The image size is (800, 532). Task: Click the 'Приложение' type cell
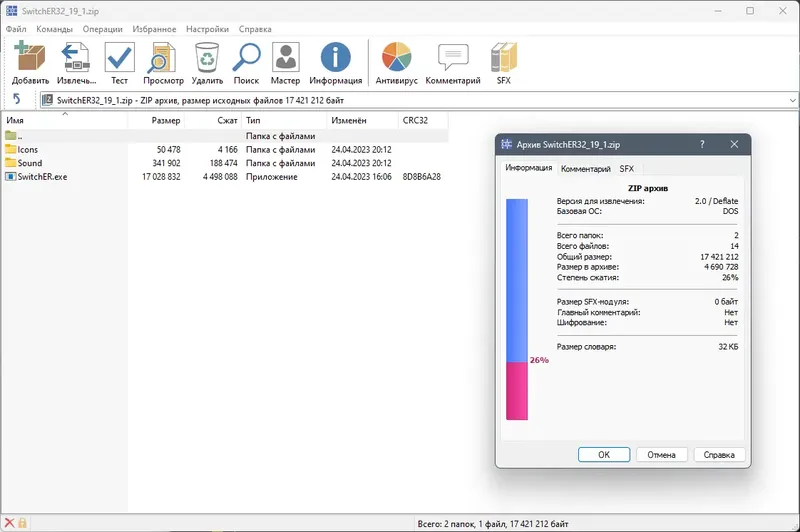click(x=271, y=176)
